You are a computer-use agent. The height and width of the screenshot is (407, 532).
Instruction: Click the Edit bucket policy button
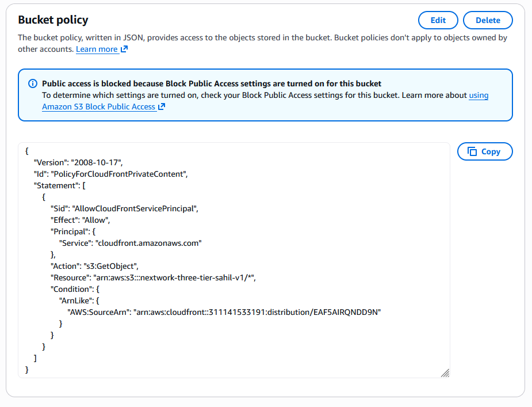click(438, 20)
